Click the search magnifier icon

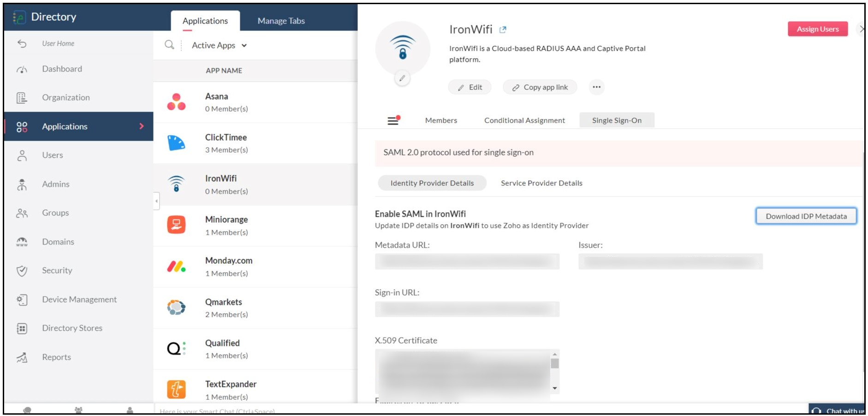pyautogui.click(x=170, y=45)
